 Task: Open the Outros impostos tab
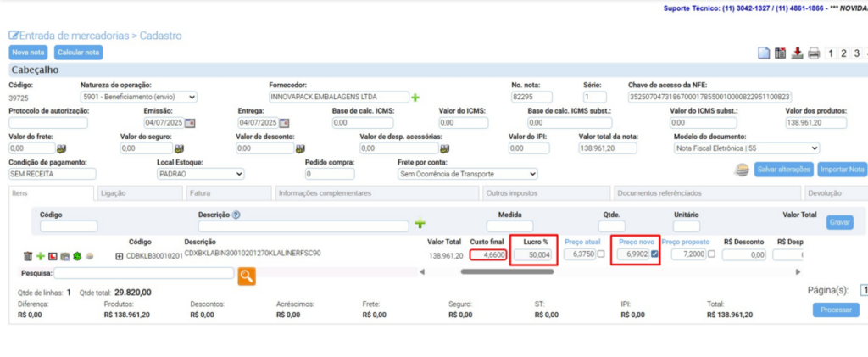point(547,193)
